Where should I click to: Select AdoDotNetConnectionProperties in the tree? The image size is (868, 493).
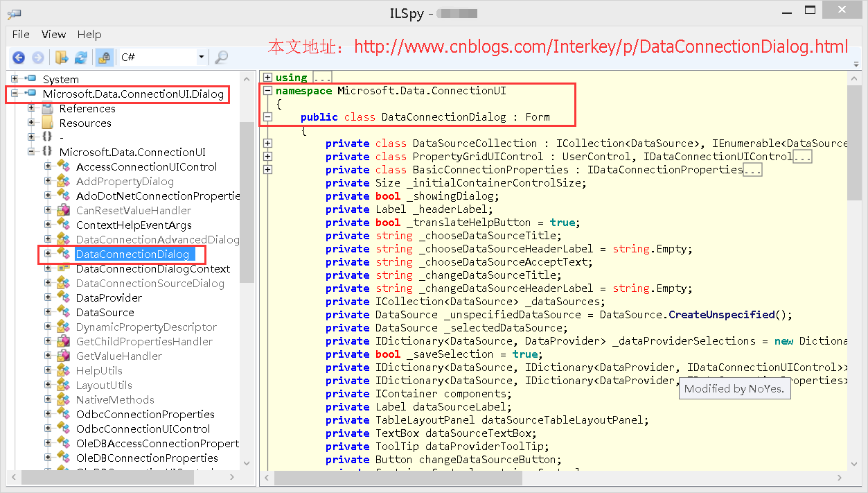[157, 196]
